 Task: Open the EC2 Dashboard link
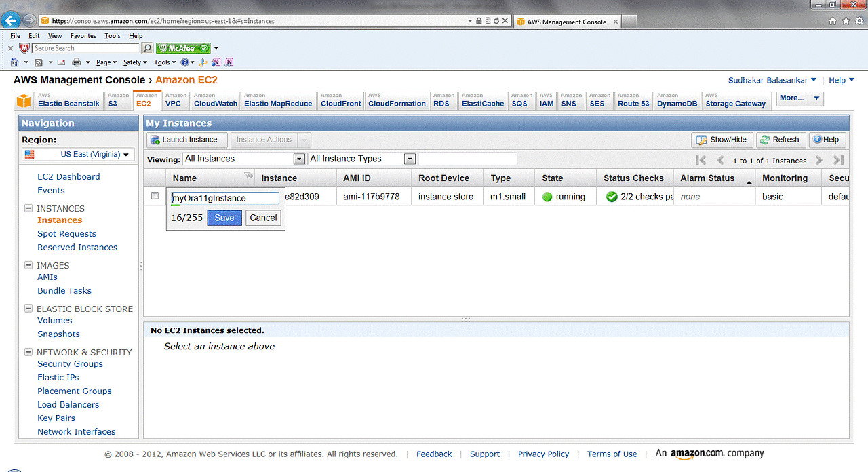tap(68, 176)
